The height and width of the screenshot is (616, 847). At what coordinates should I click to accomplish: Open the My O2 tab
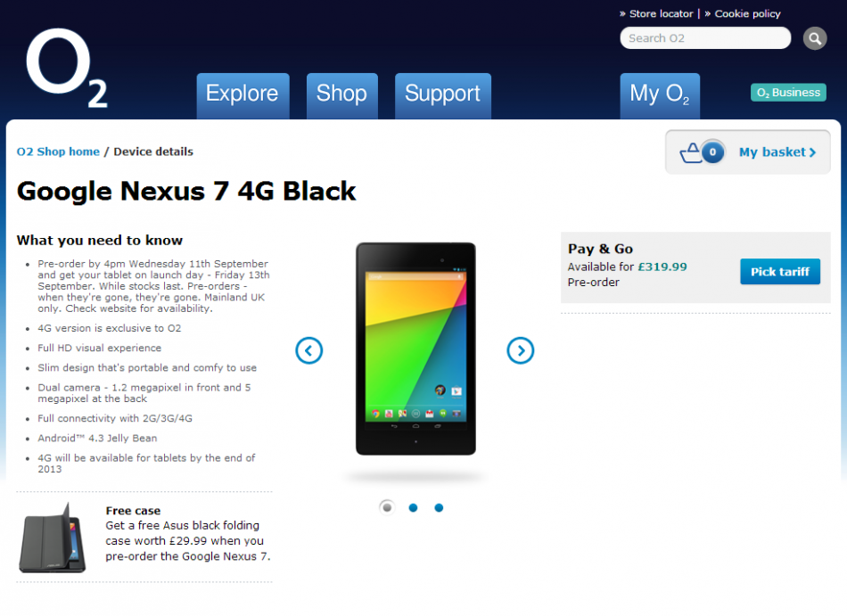click(660, 95)
